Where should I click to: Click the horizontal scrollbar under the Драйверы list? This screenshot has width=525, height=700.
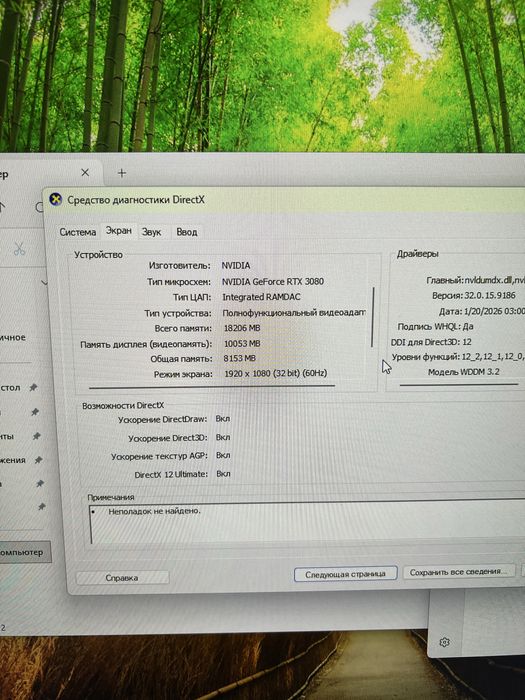[x=458, y=384]
